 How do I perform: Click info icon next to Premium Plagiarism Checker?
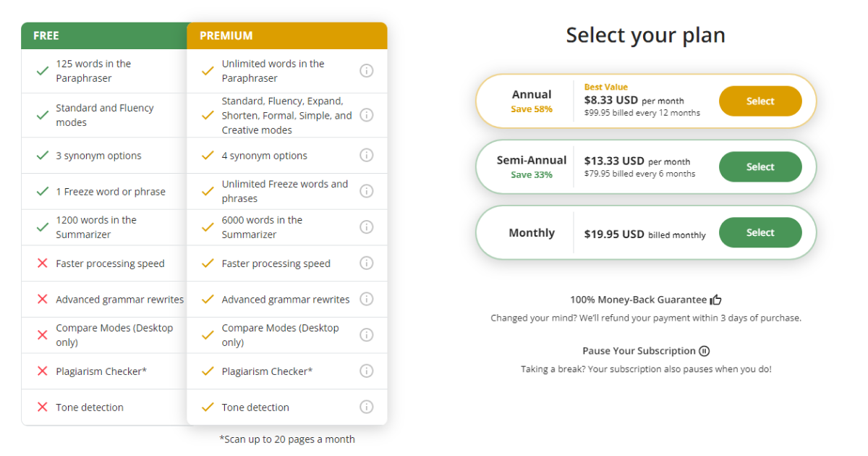[367, 371]
